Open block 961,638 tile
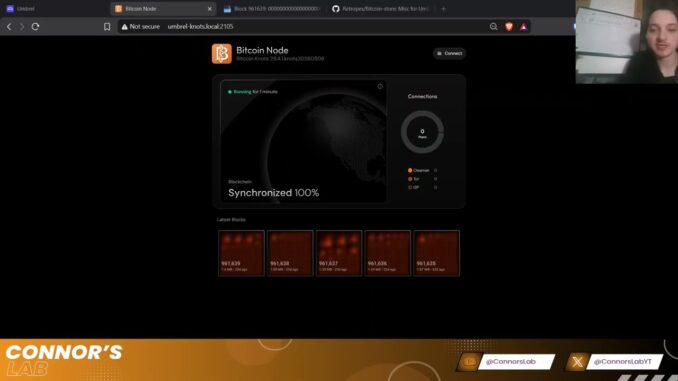The image size is (678, 381). tap(290, 253)
